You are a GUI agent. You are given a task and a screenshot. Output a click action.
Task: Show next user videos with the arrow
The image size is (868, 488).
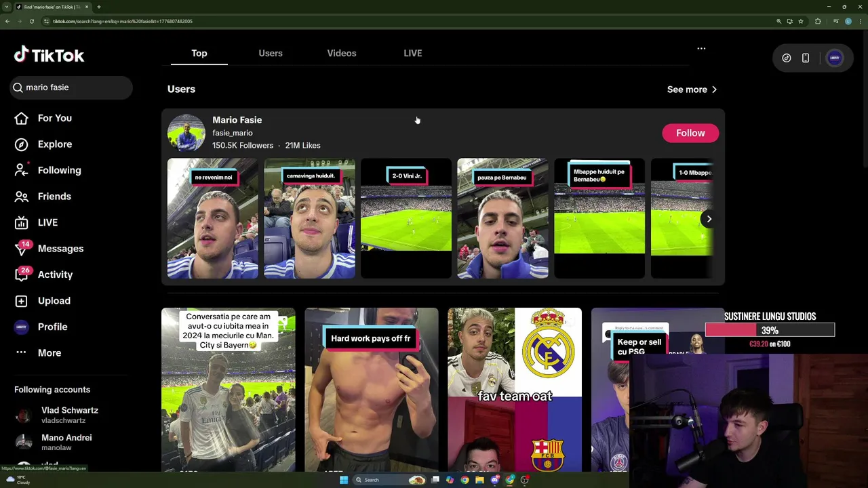[709, 219]
